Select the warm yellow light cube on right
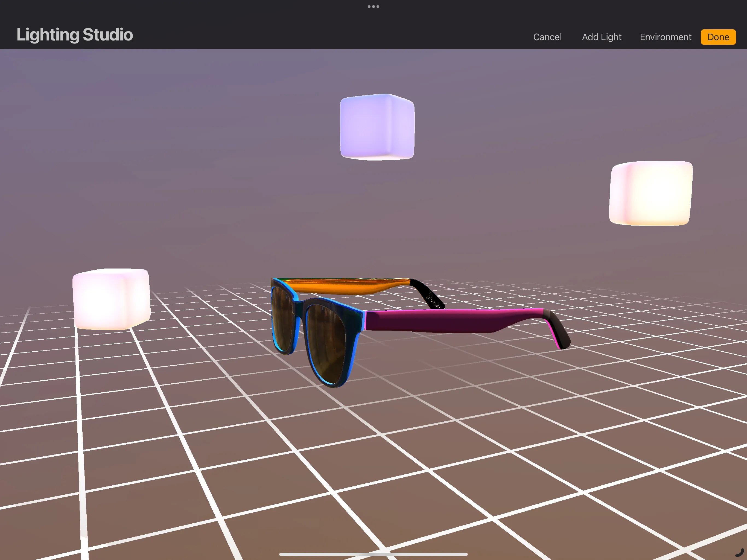 [651, 193]
